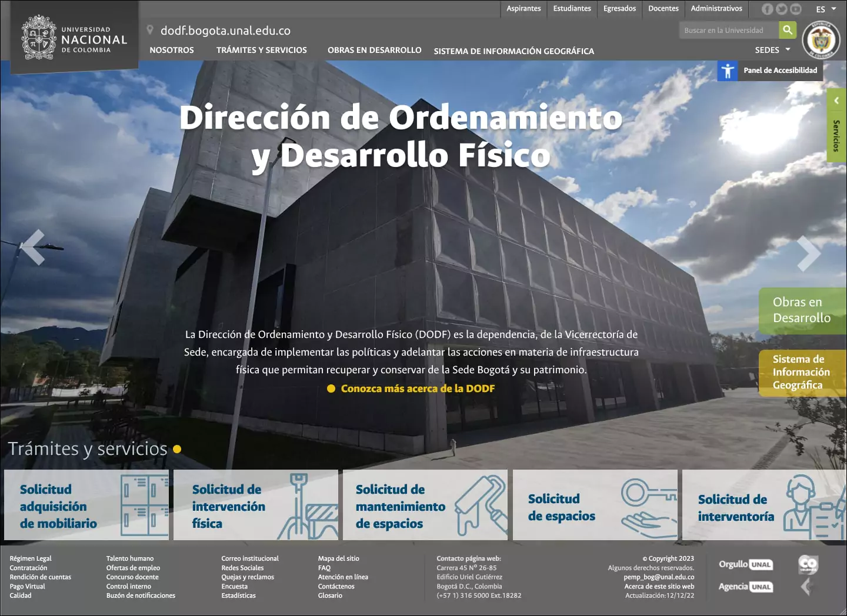Image resolution: width=847 pixels, height=616 pixels.
Task: Click the yellow dot beside Trámites y servicios
Action: pyautogui.click(x=177, y=449)
